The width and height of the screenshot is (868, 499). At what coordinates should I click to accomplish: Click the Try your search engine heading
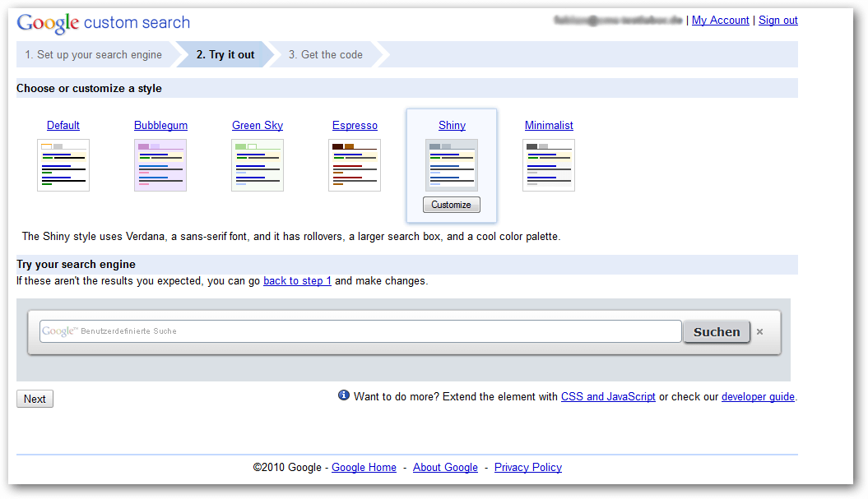[x=76, y=265]
